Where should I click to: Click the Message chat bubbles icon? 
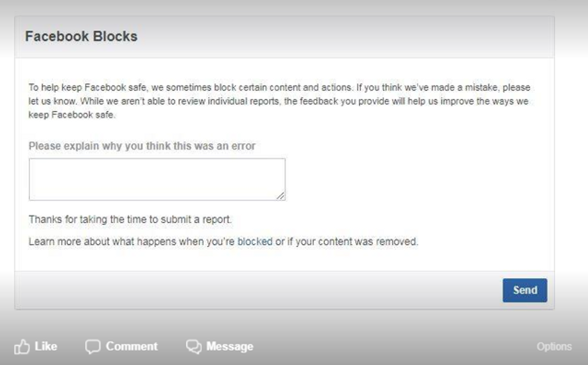[x=194, y=347]
